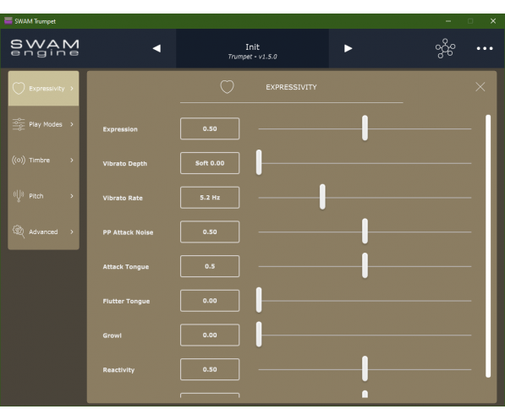
Task: Go to the previous preset arrow
Action: coord(156,48)
